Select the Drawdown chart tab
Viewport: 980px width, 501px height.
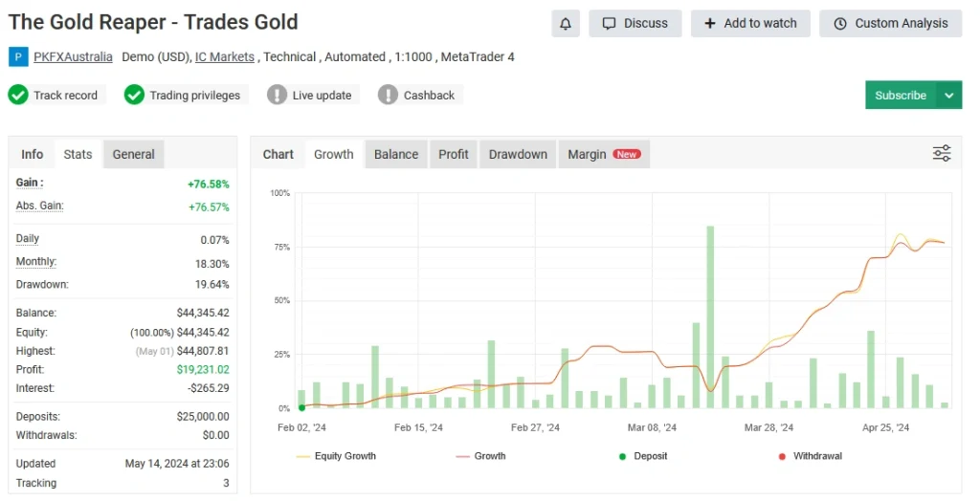point(518,154)
